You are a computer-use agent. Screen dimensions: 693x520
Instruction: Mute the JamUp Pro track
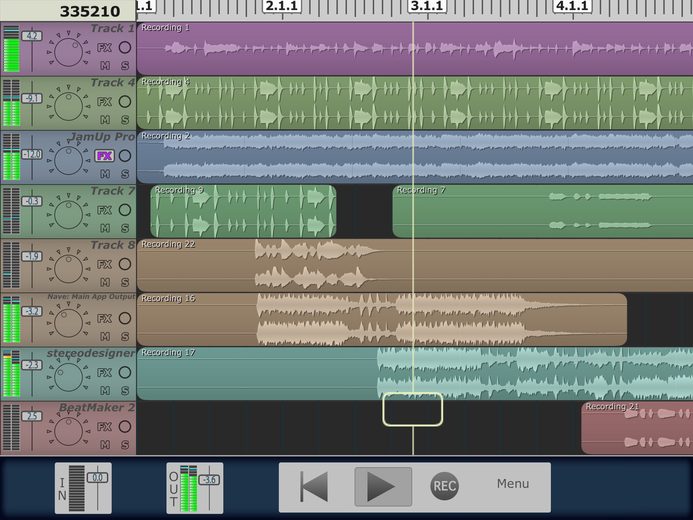tap(105, 174)
